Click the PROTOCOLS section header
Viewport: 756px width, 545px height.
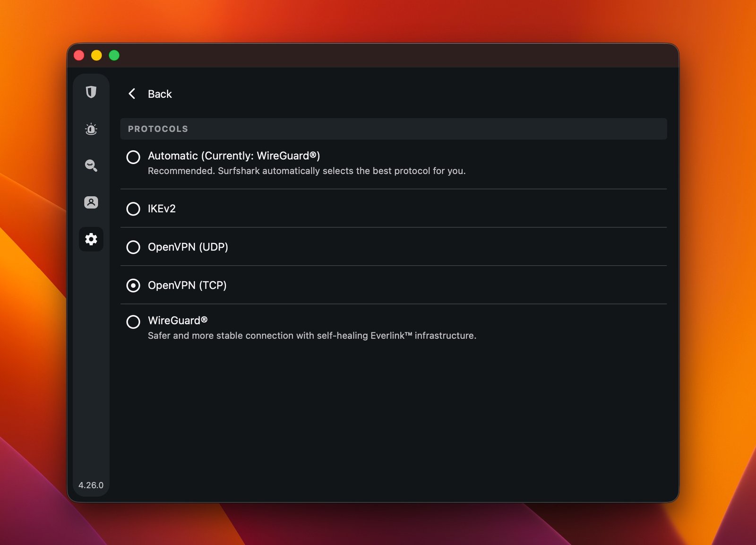(x=157, y=129)
